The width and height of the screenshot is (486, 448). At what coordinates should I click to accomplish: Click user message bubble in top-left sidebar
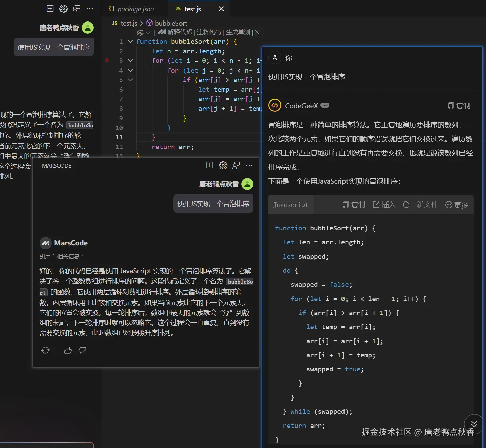pos(54,47)
